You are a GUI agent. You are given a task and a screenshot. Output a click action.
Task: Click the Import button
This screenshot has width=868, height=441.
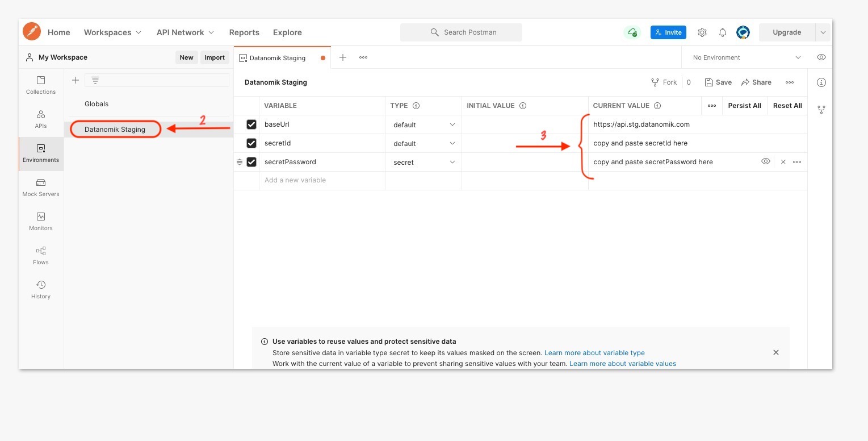pos(215,57)
